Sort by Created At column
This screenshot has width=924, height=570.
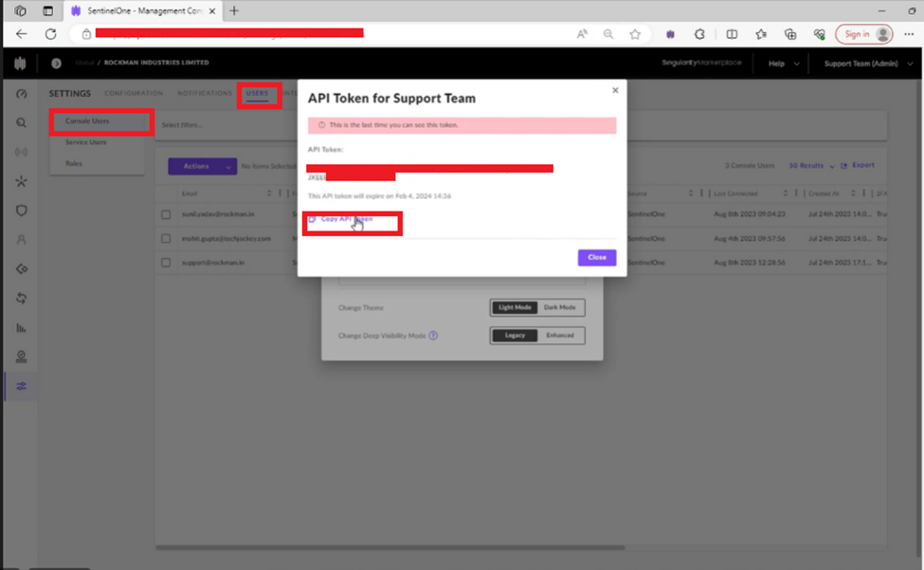point(853,193)
